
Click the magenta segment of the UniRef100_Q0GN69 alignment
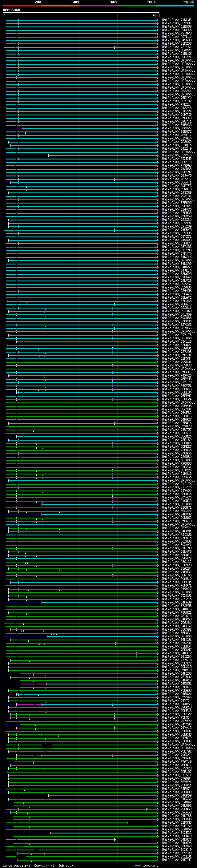pos(153,809)
